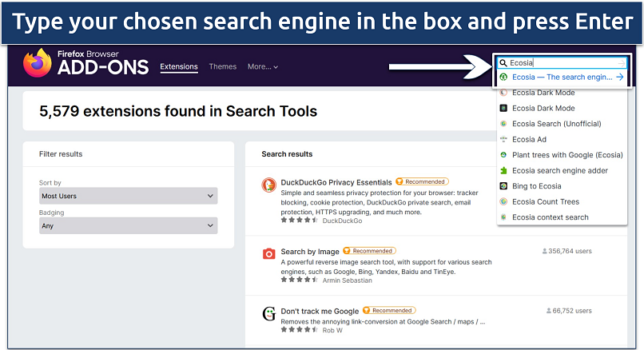This screenshot has width=644, height=350.
Task: Click the Bing to Ecosia suggestion icon
Action: pos(503,186)
